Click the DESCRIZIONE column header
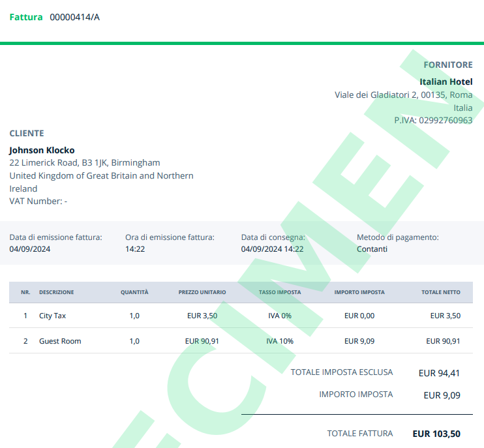 [56, 292]
